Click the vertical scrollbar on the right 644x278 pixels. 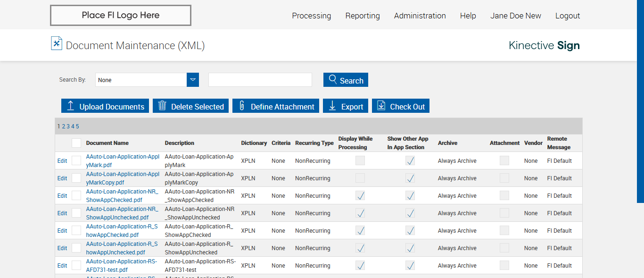640,101
